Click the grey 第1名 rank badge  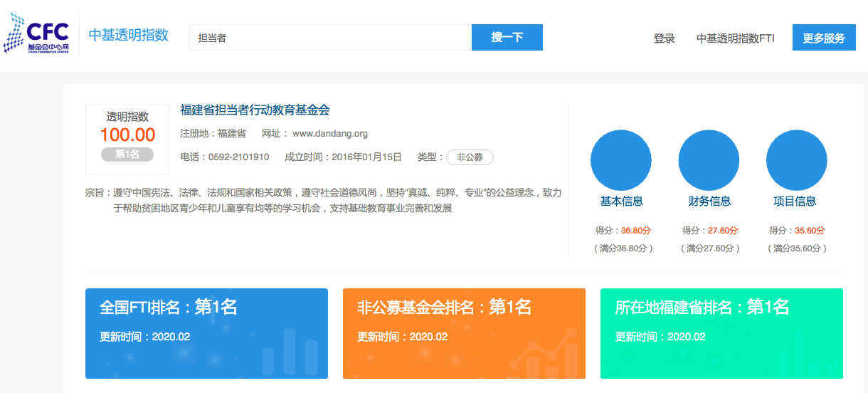[127, 154]
